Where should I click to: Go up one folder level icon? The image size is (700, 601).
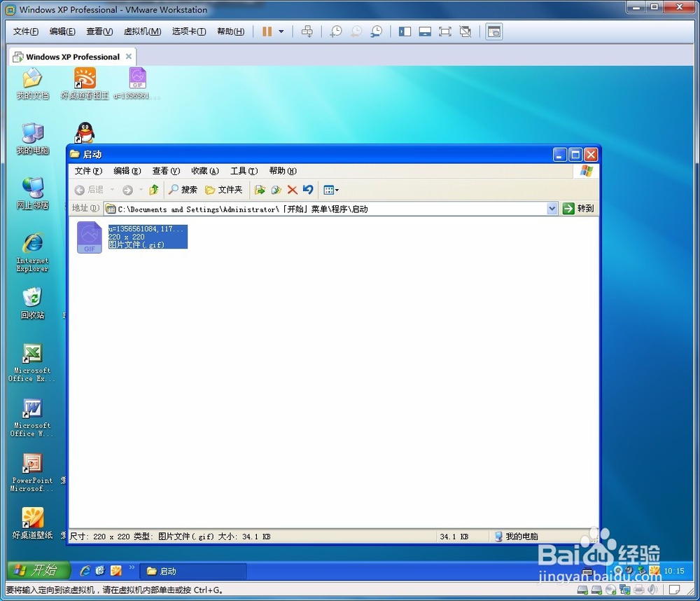point(154,190)
